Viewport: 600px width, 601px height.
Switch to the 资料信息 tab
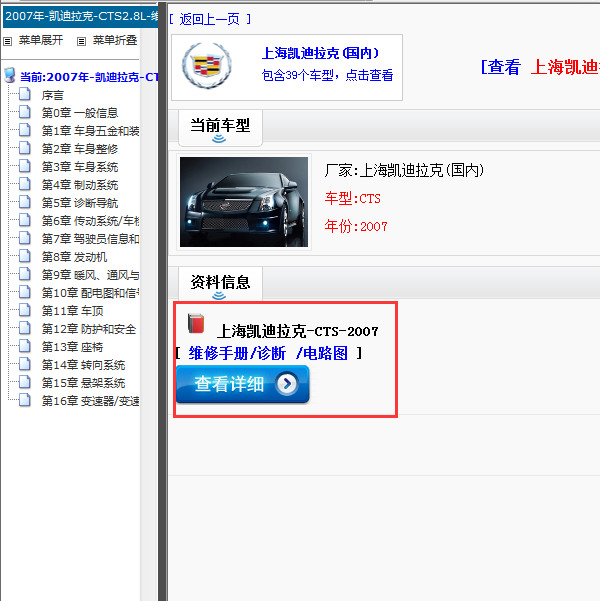coord(220,282)
